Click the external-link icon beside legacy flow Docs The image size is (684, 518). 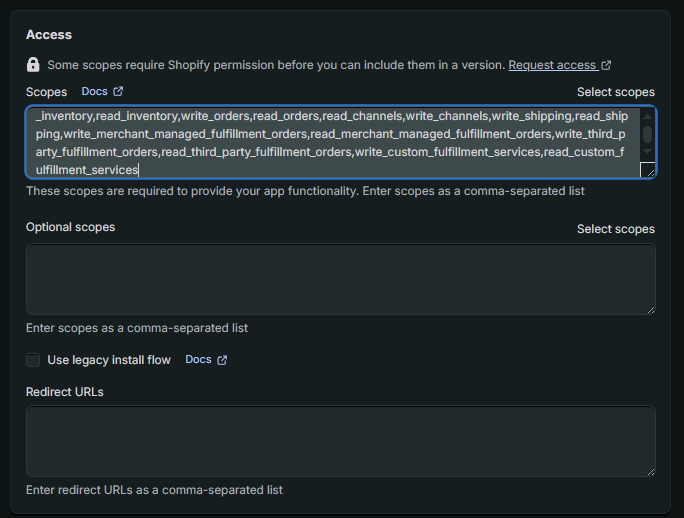coord(222,360)
